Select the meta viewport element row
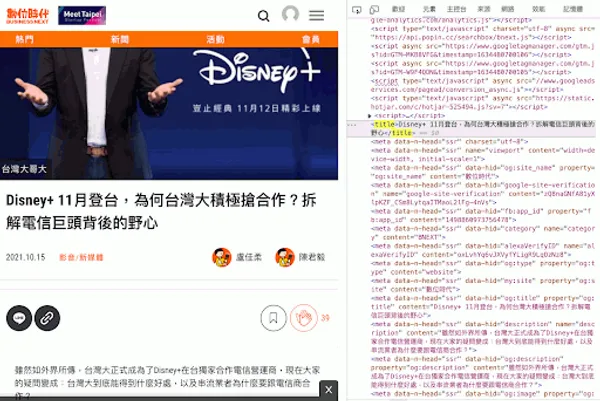 coord(483,155)
